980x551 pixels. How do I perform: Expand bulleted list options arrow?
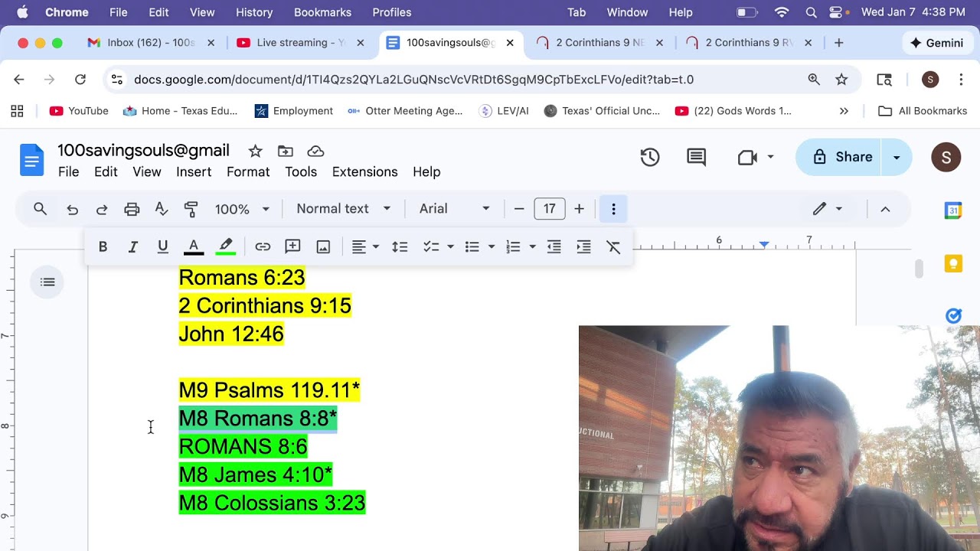click(492, 246)
